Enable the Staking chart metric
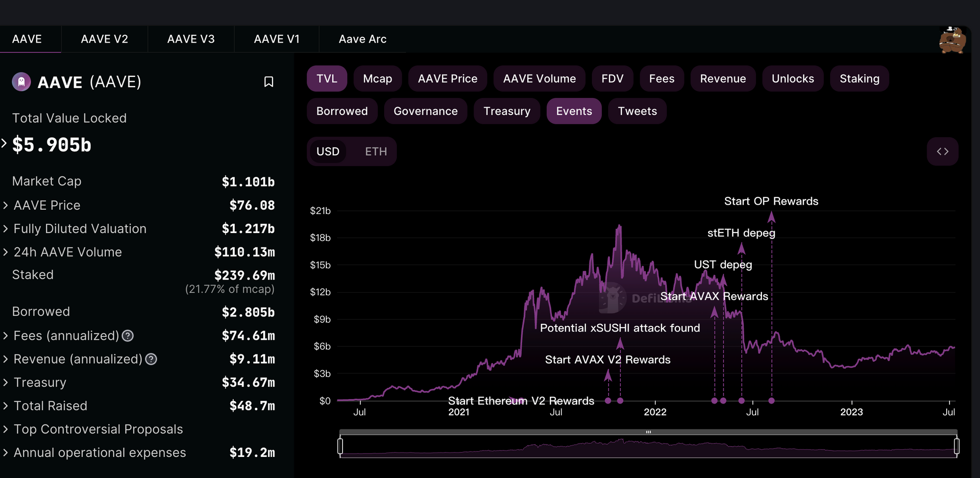 click(x=859, y=79)
